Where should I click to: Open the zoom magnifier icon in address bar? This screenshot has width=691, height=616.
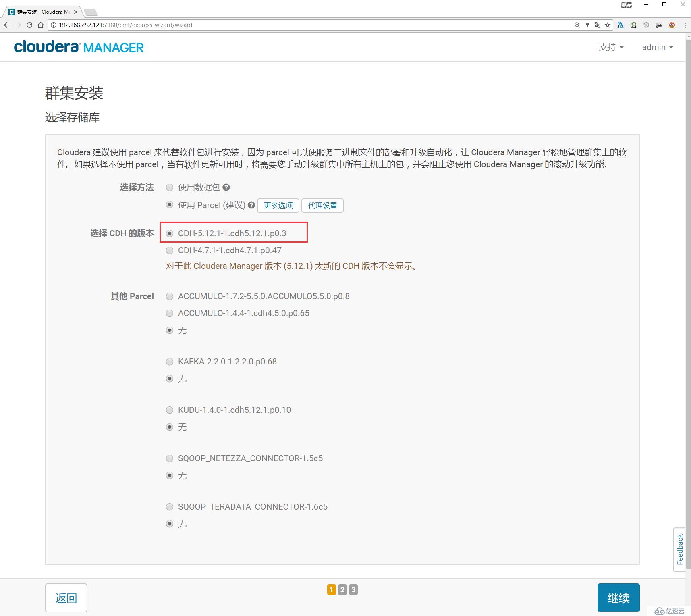pyautogui.click(x=577, y=25)
